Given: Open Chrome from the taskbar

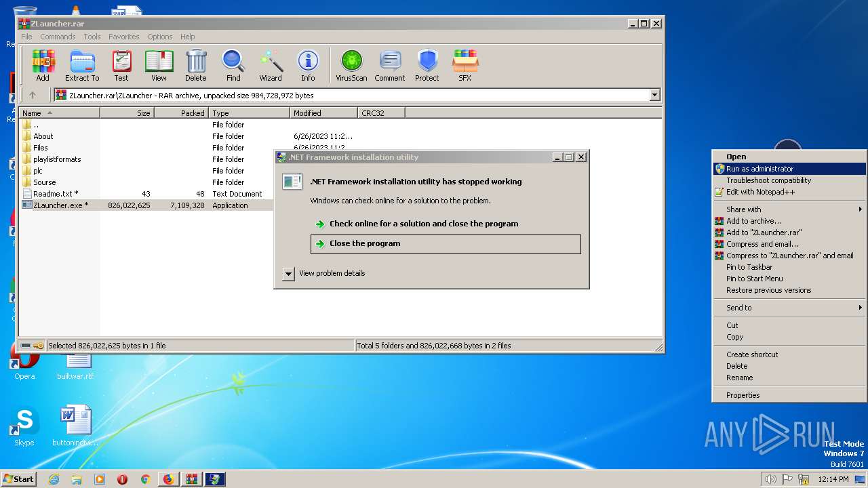Looking at the screenshot, I should [x=145, y=479].
